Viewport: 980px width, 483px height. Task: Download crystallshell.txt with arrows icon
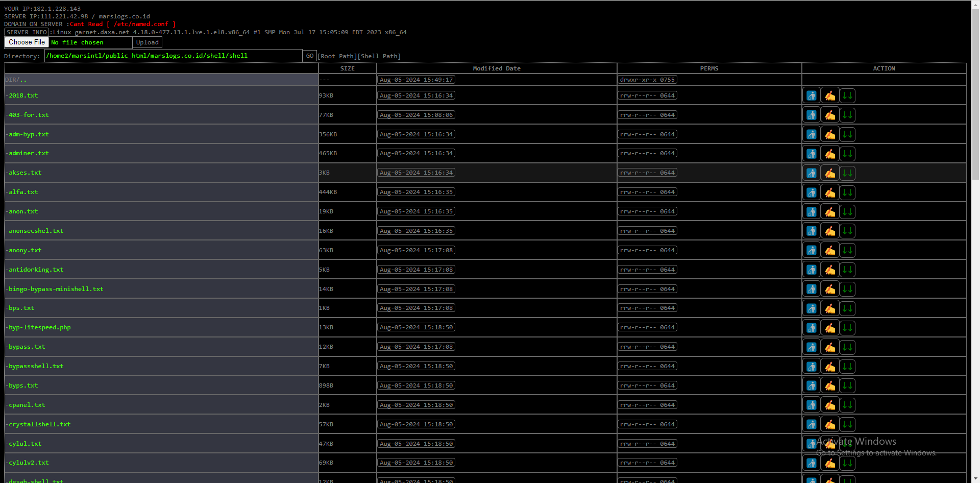click(848, 424)
